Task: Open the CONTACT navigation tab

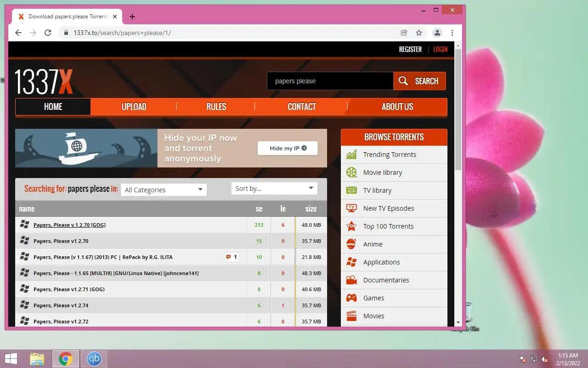Action: tap(301, 107)
